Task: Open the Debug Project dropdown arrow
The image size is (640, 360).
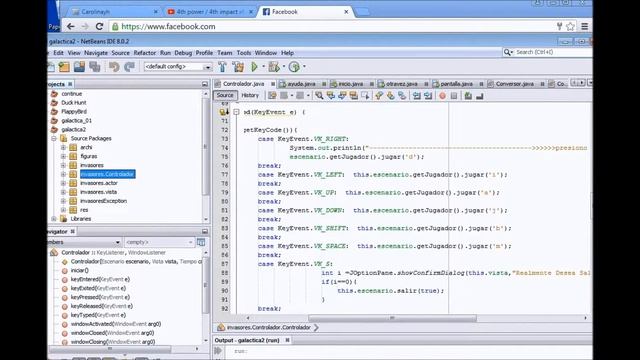Action: point(284,67)
